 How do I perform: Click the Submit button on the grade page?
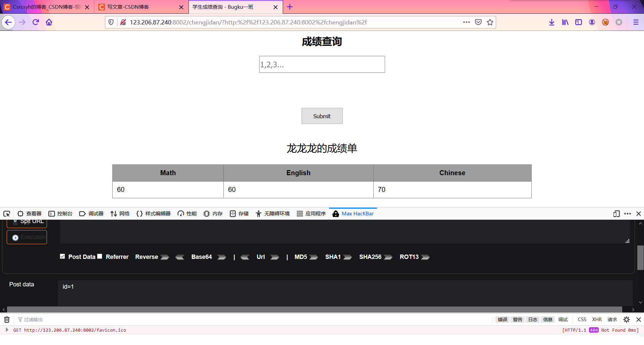coord(322,116)
